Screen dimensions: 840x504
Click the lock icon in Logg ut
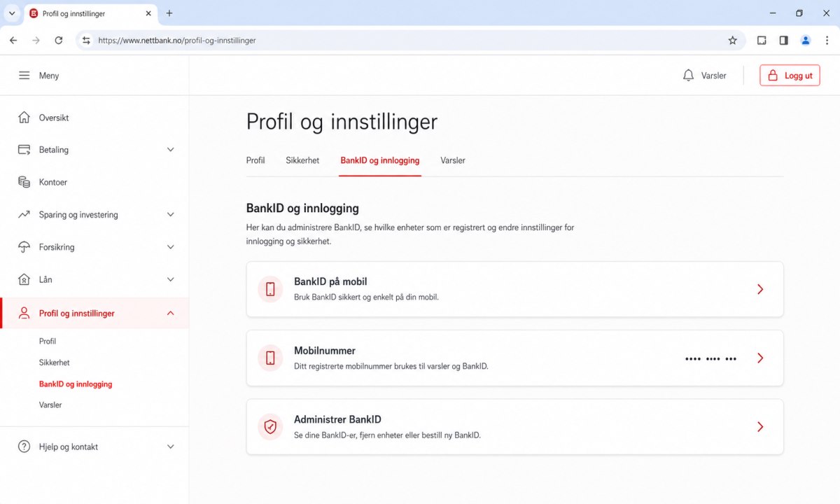pos(773,76)
